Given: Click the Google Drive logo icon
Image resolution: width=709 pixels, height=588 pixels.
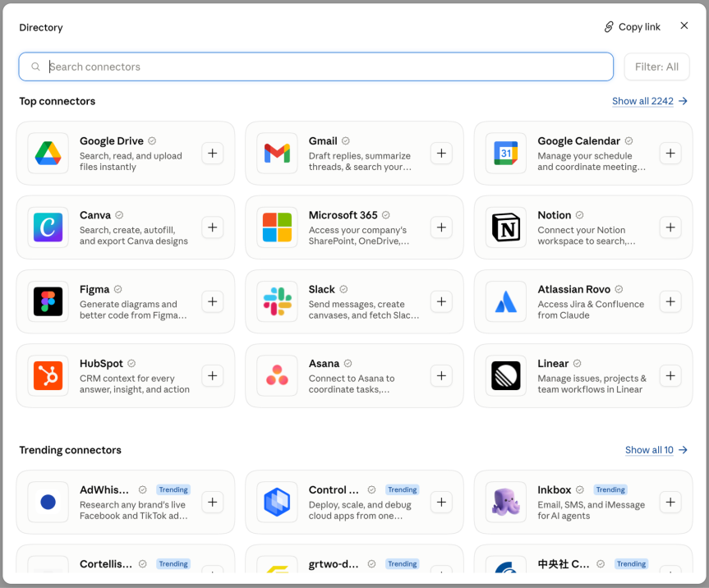Looking at the screenshot, I should click(48, 154).
